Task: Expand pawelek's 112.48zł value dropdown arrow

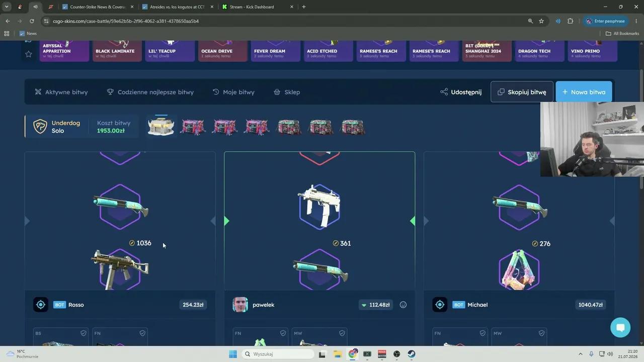Action: (364, 305)
